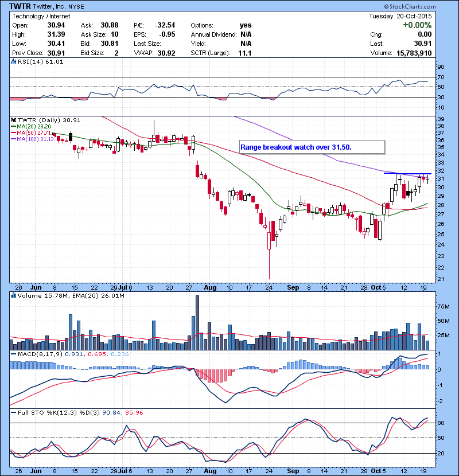Click the '90' label on RSI scale
Screen dimensions: 459x476
pyautogui.click(x=441, y=67)
